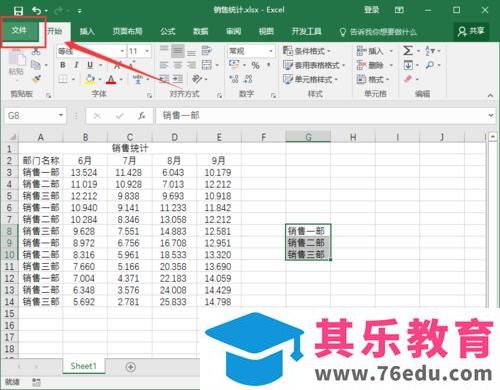
Task: Click the Tell Me search box
Action: (x=378, y=32)
